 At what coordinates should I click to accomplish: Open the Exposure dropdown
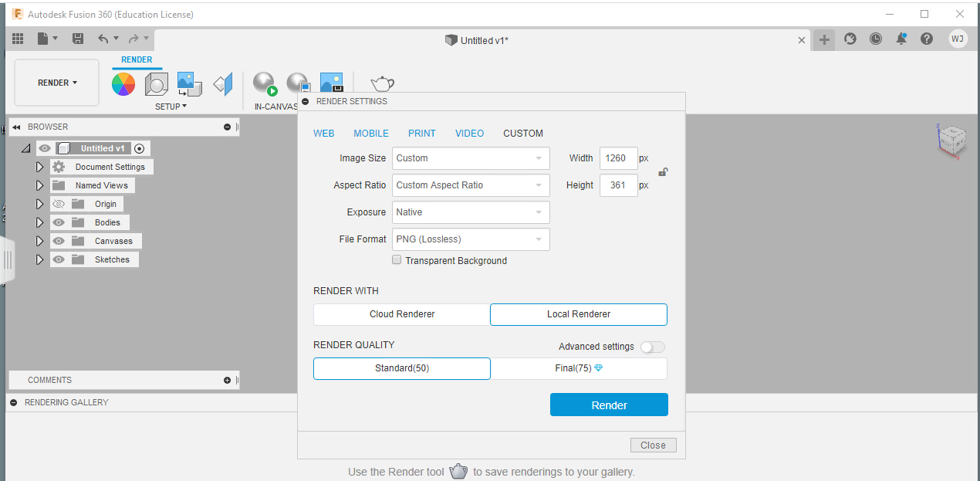(471, 212)
